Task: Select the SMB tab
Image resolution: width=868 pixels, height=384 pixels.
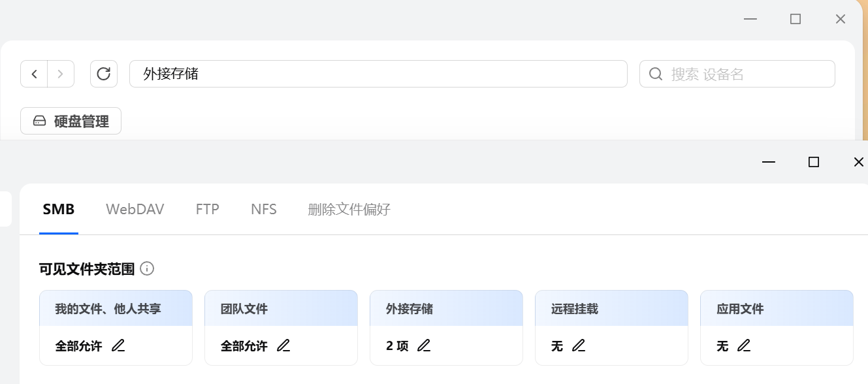Action: coord(58,209)
